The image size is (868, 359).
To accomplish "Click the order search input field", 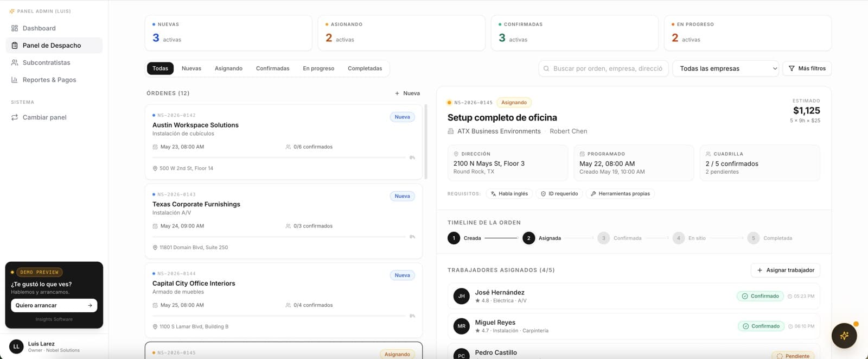I will (x=603, y=68).
